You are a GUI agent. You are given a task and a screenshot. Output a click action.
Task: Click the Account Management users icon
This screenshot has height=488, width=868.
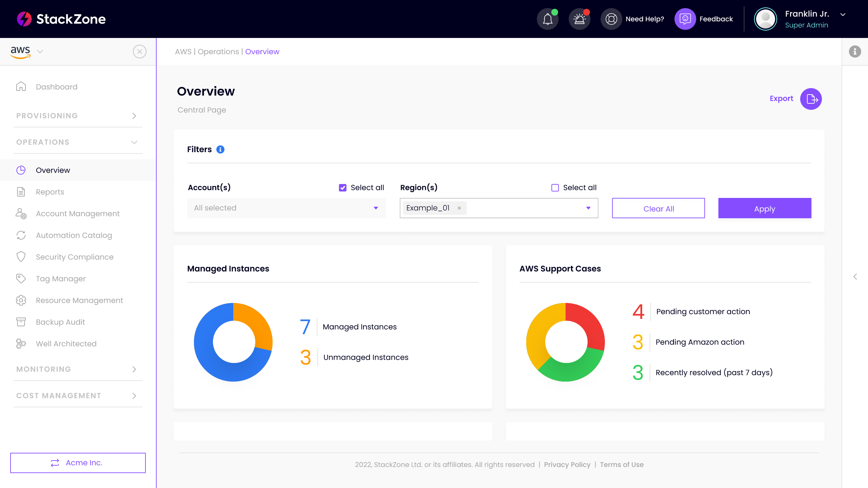click(21, 213)
